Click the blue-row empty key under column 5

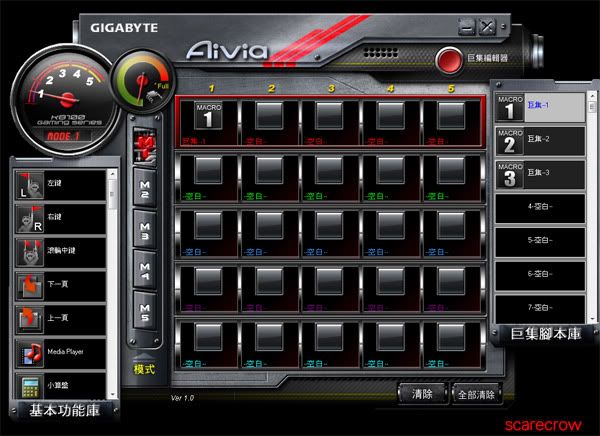pos(452,226)
